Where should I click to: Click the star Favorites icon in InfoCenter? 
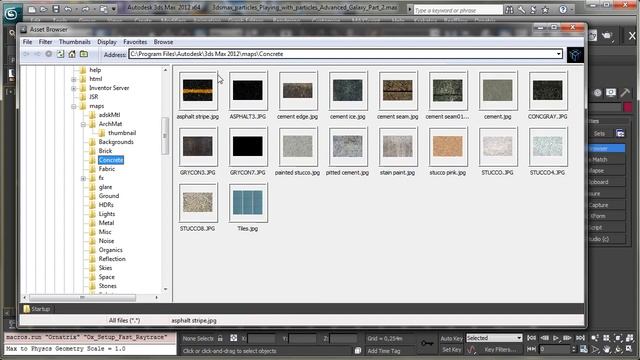(x=545, y=10)
